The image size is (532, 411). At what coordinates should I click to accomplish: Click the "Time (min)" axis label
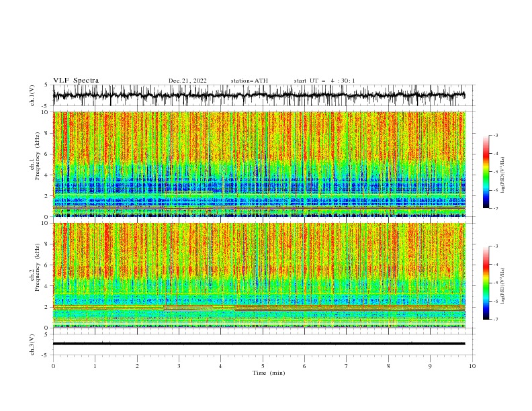tap(269, 373)
